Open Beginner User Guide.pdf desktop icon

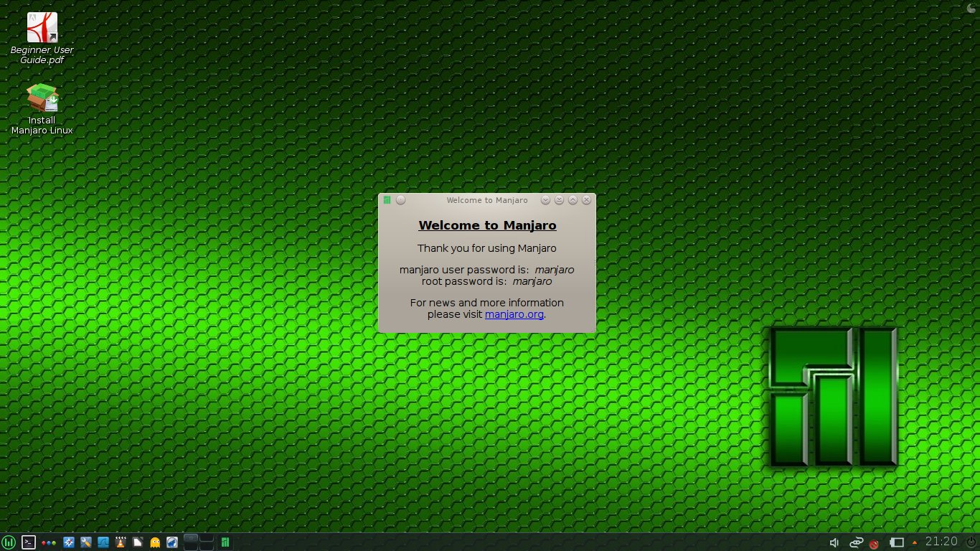42,38
